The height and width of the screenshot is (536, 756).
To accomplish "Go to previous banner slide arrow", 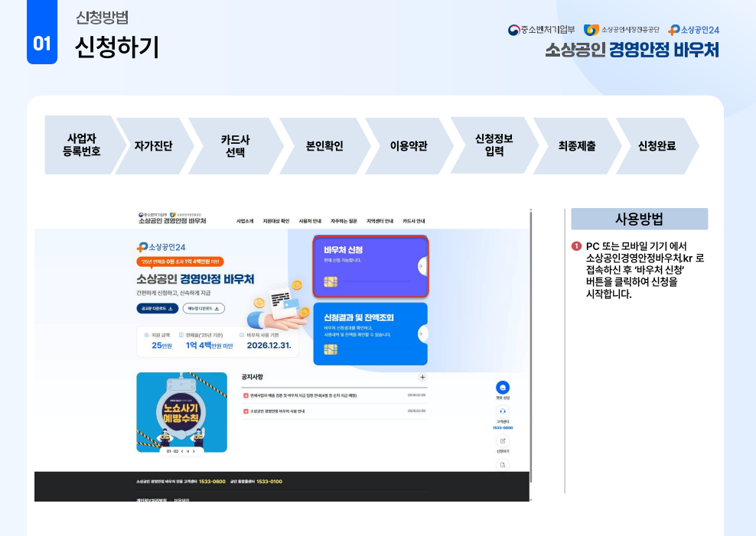I will (x=182, y=451).
